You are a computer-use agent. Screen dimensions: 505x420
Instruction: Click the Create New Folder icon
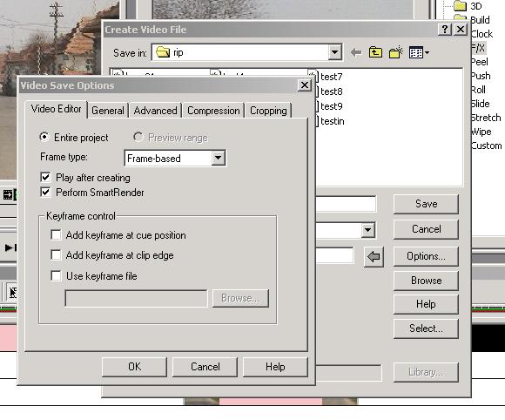pos(396,52)
